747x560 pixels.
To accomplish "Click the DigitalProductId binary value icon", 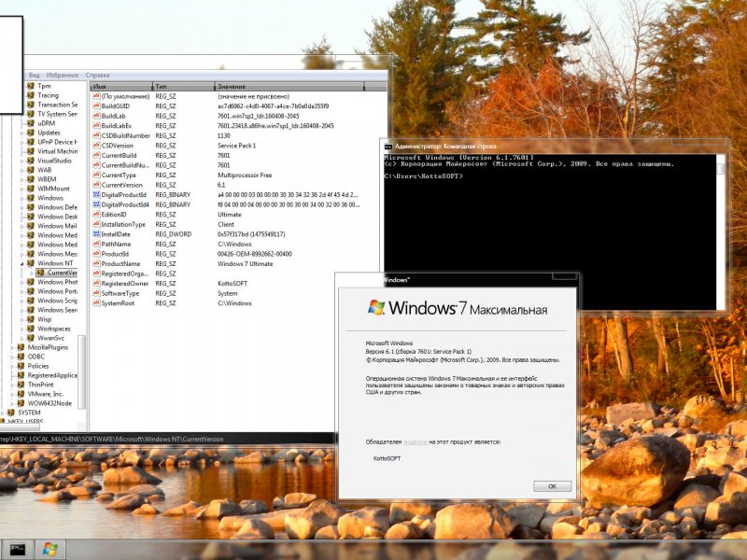I will (x=96, y=195).
